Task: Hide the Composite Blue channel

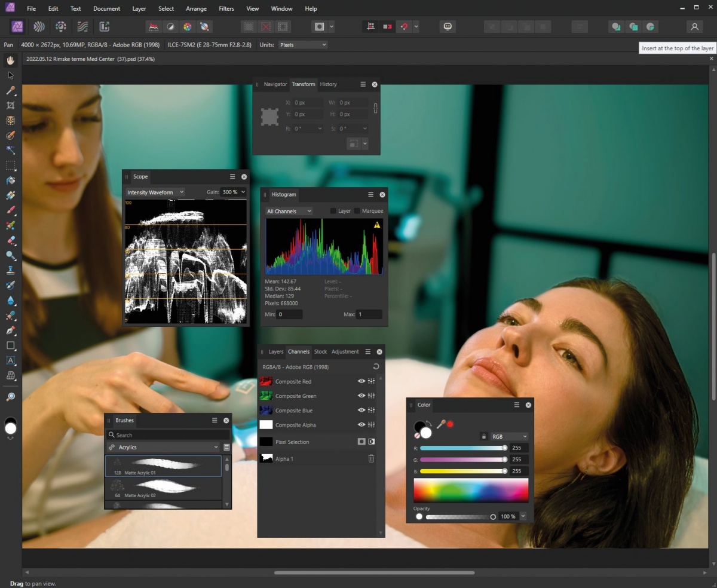Action: tap(361, 411)
